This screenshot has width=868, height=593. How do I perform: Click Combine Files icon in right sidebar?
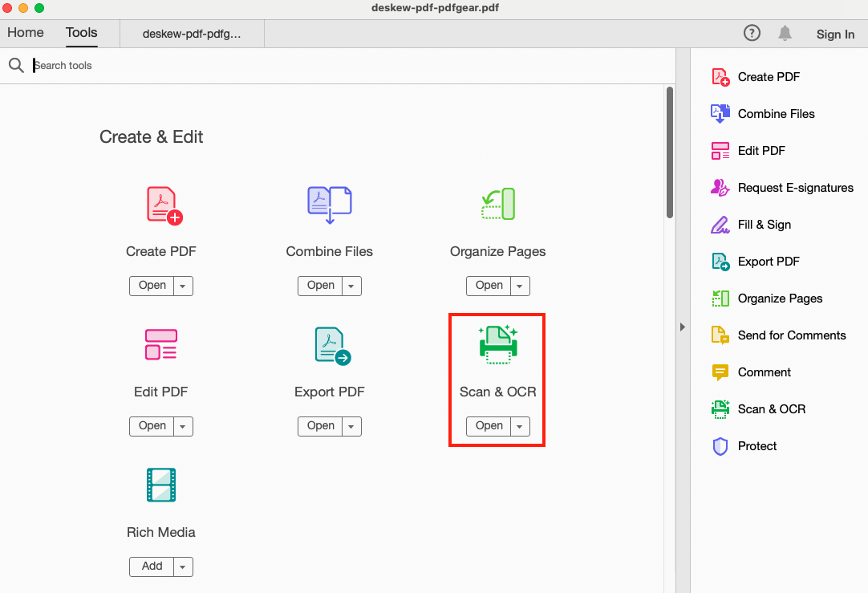(720, 113)
